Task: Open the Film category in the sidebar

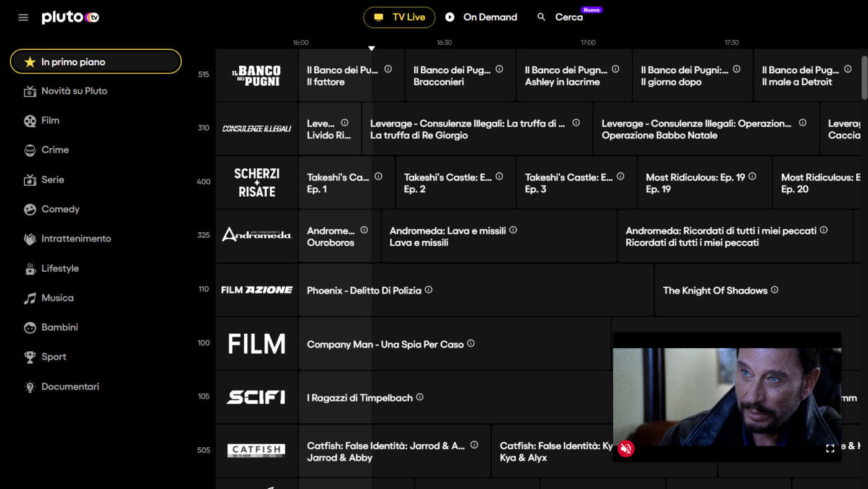Action: pyautogui.click(x=51, y=120)
